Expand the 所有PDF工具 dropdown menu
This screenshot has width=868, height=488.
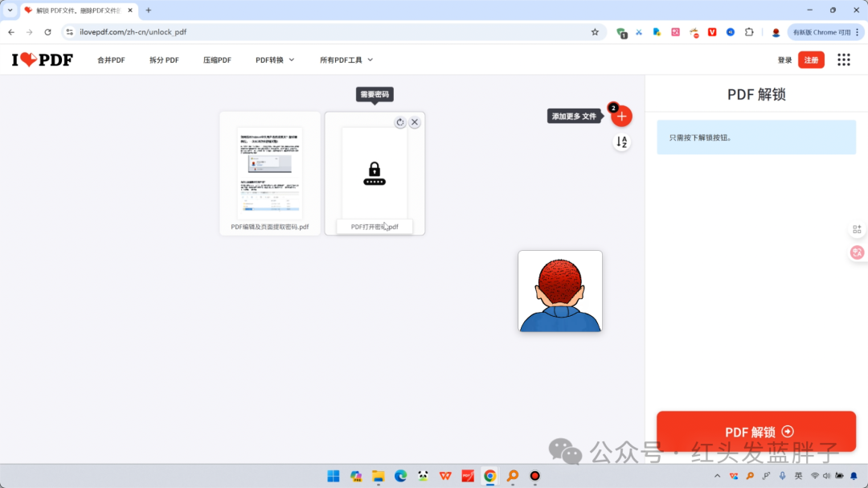coord(346,60)
